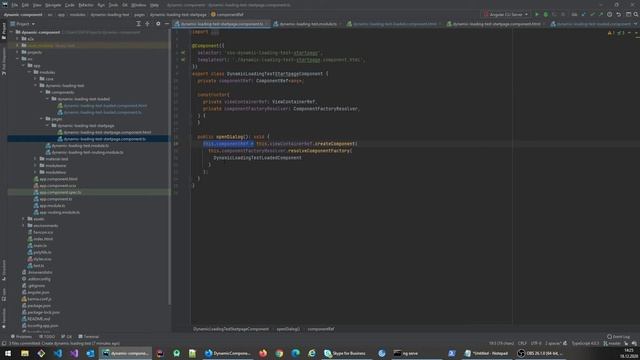
Task: Collapse the src folder
Action: [x=18, y=59]
